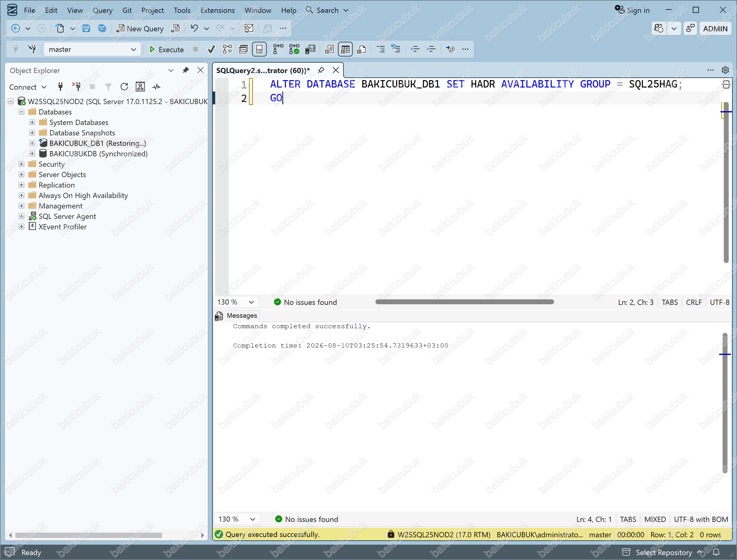This screenshot has width=737, height=560.
Task: Execute the current query
Action: [166, 49]
